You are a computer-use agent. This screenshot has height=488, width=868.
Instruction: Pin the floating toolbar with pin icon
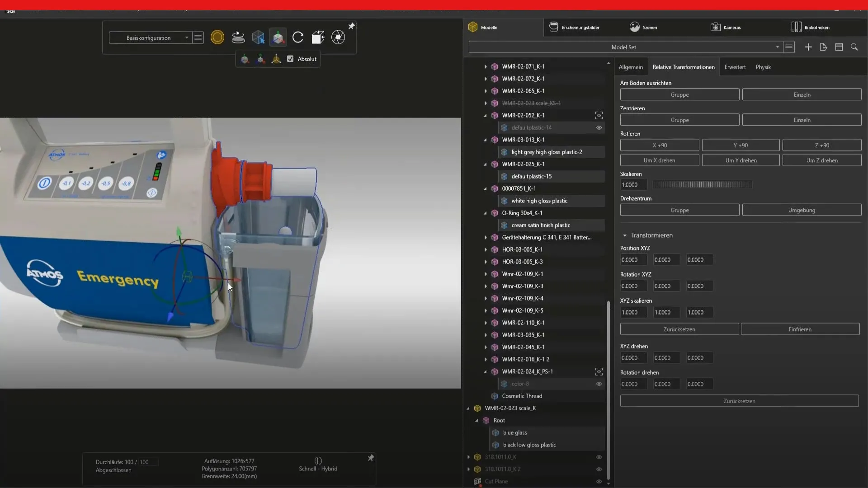(351, 26)
